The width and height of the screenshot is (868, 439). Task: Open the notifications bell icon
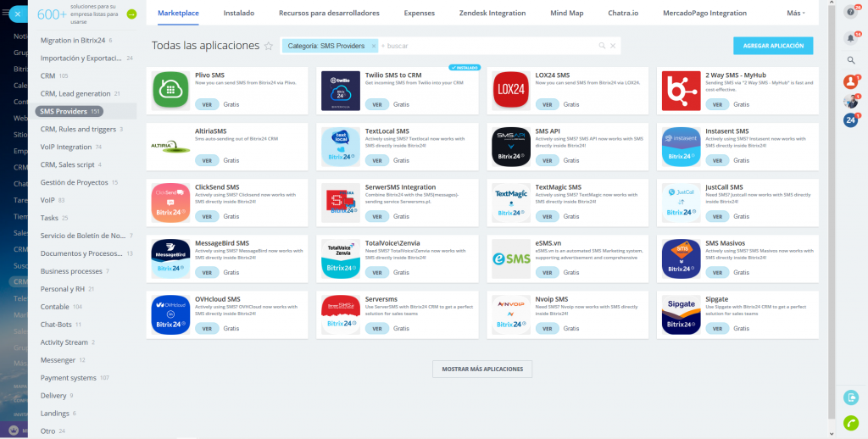(851, 38)
